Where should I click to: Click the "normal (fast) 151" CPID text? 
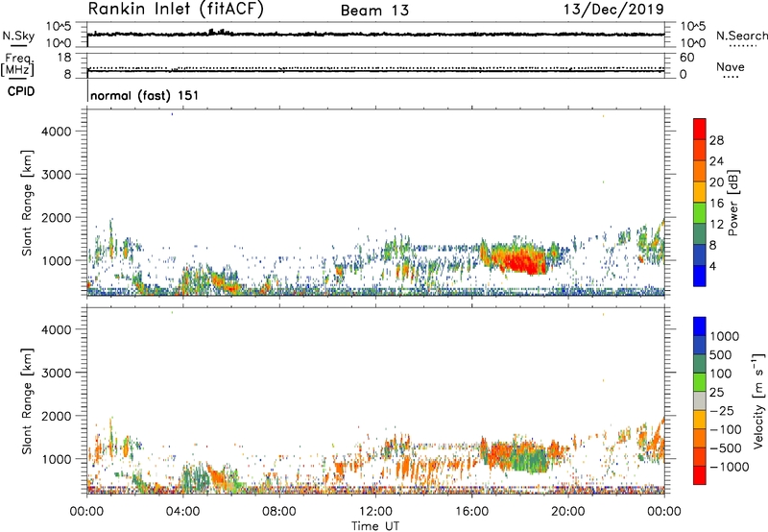(x=145, y=95)
